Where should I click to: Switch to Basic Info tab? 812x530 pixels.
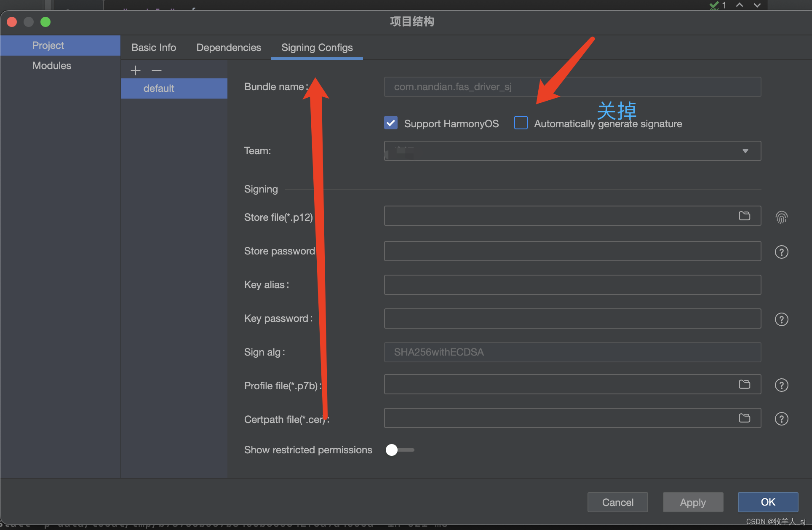(x=154, y=48)
